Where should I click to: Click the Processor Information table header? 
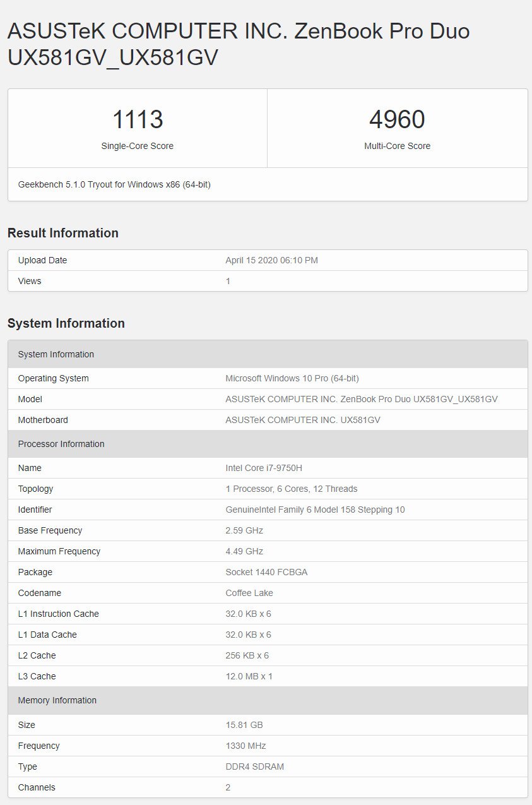coord(268,444)
